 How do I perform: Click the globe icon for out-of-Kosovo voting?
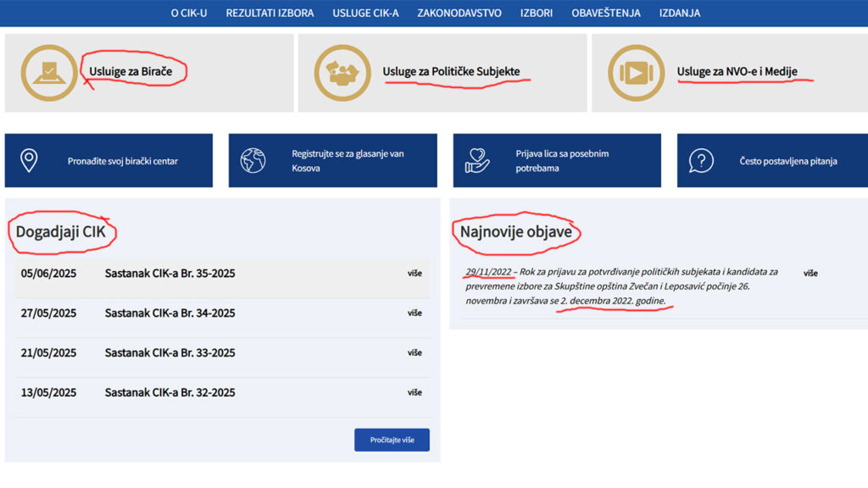253,161
